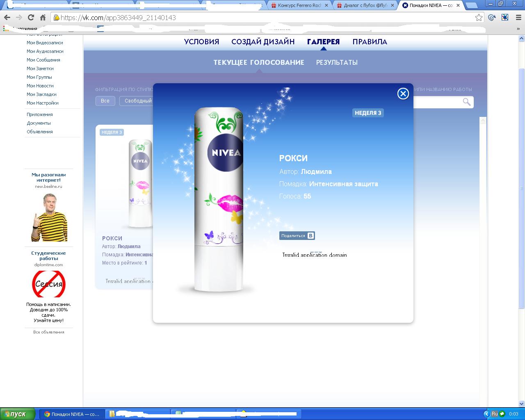Open Мои Группы in sidebar

[x=39, y=77]
